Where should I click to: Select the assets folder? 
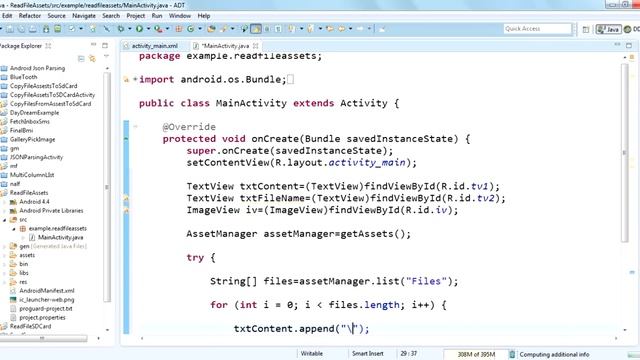pos(27,256)
